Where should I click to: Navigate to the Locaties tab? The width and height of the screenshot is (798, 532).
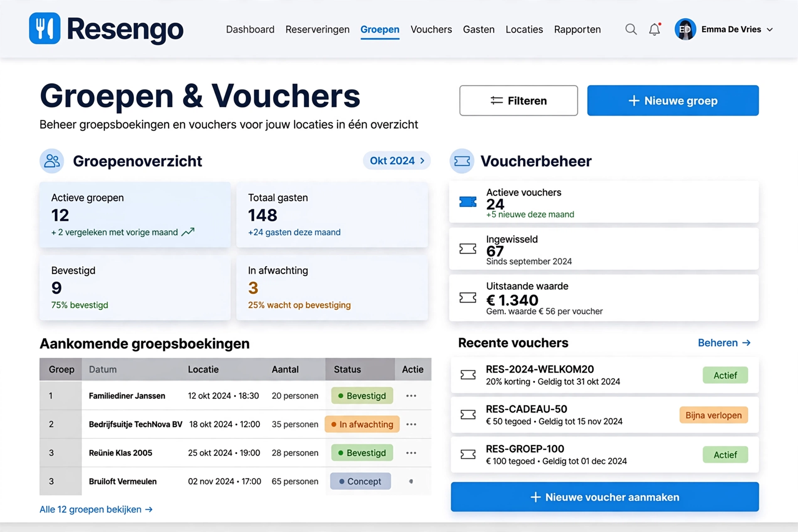click(524, 30)
